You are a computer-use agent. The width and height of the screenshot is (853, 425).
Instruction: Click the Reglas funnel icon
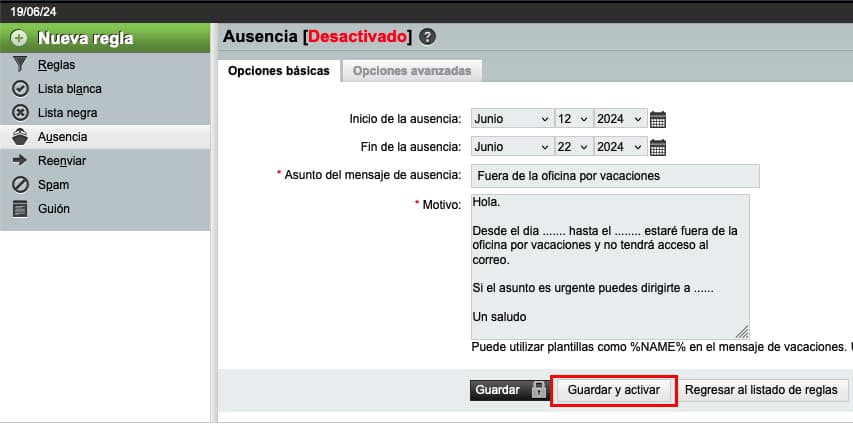[18, 65]
